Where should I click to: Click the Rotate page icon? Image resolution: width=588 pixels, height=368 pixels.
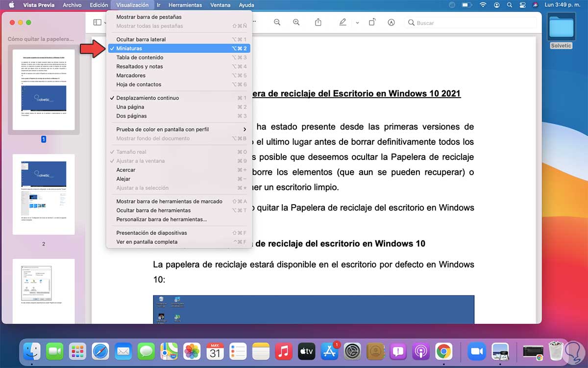tap(372, 22)
